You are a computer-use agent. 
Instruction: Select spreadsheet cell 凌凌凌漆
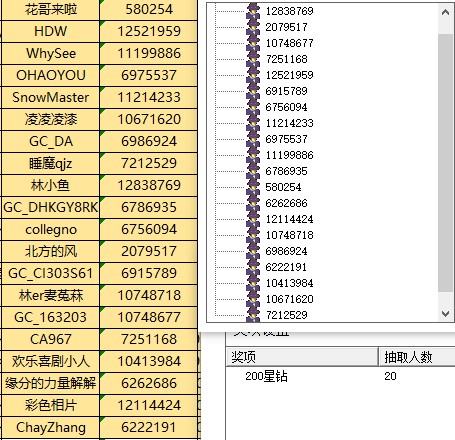click(51, 119)
